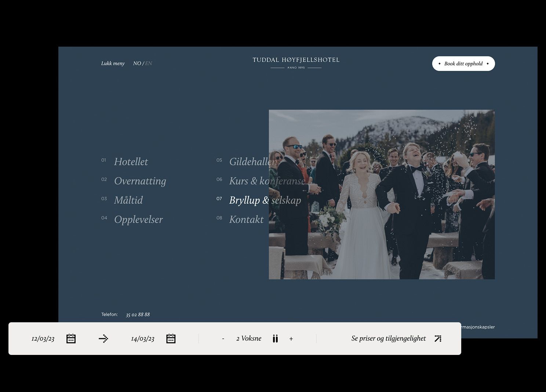Open the check-out date calendar icon

click(171, 338)
